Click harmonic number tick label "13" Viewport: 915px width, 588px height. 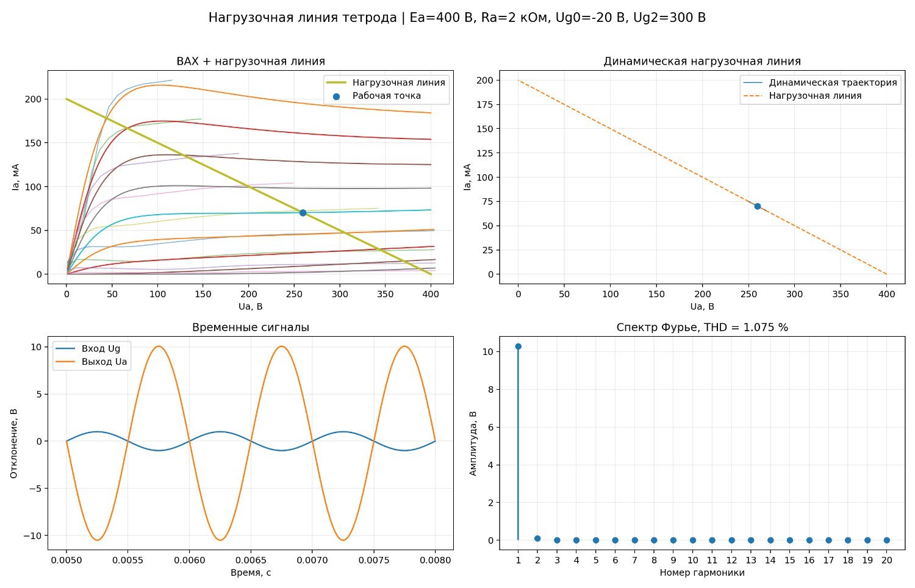coord(751,560)
